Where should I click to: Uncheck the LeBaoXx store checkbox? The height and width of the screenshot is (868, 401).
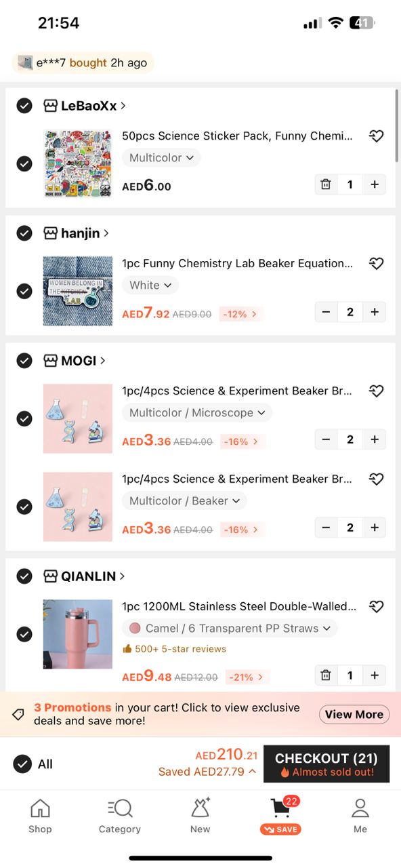click(24, 106)
